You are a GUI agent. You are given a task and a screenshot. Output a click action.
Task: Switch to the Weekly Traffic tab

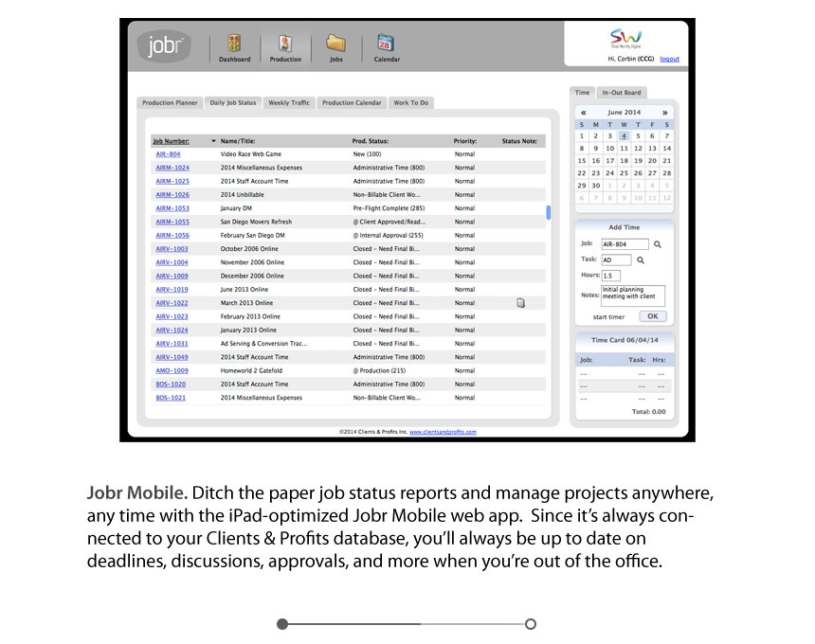click(288, 102)
